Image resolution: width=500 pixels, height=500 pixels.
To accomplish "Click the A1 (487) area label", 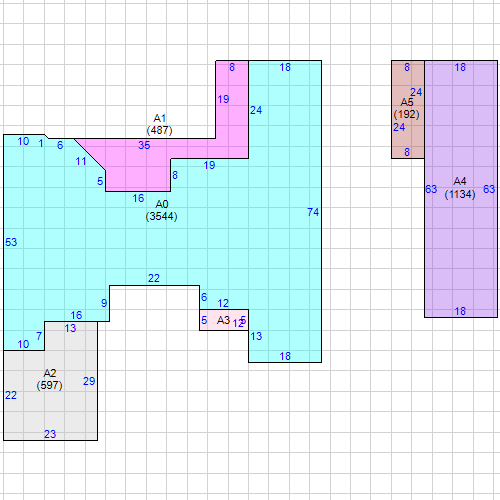I will 159,124.
